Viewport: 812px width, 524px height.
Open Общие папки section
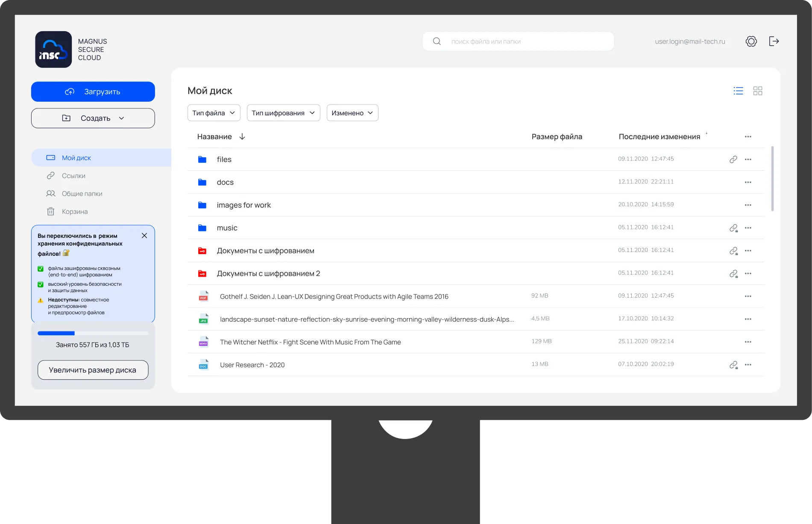(x=82, y=193)
